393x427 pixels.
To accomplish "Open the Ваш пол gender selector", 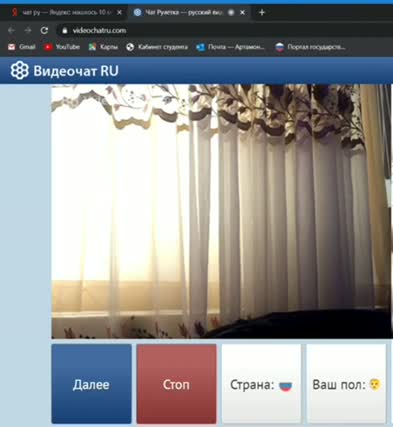I will [346, 384].
